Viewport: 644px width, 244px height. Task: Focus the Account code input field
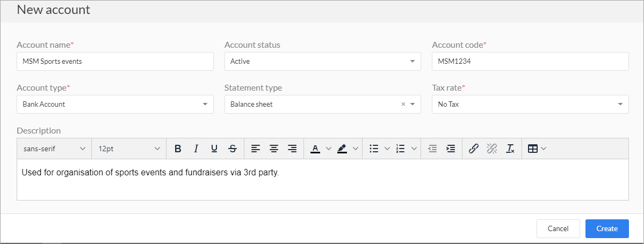pyautogui.click(x=530, y=62)
